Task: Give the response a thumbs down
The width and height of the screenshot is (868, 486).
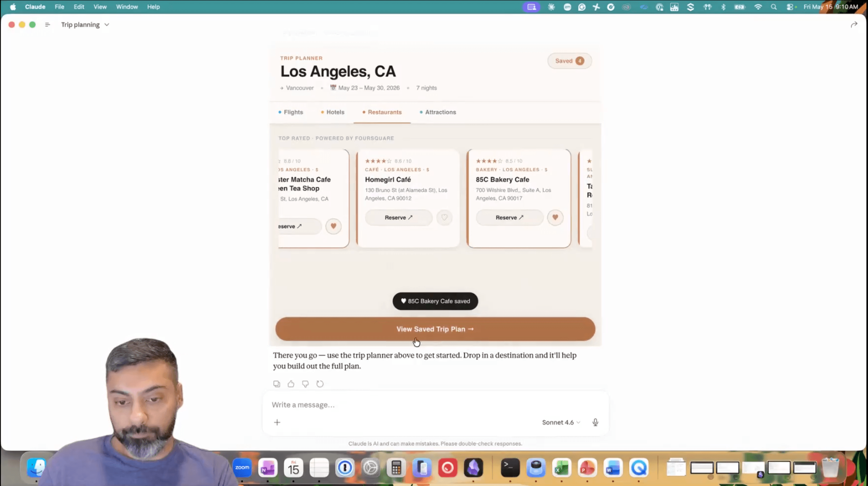Action: [x=305, y=384]
